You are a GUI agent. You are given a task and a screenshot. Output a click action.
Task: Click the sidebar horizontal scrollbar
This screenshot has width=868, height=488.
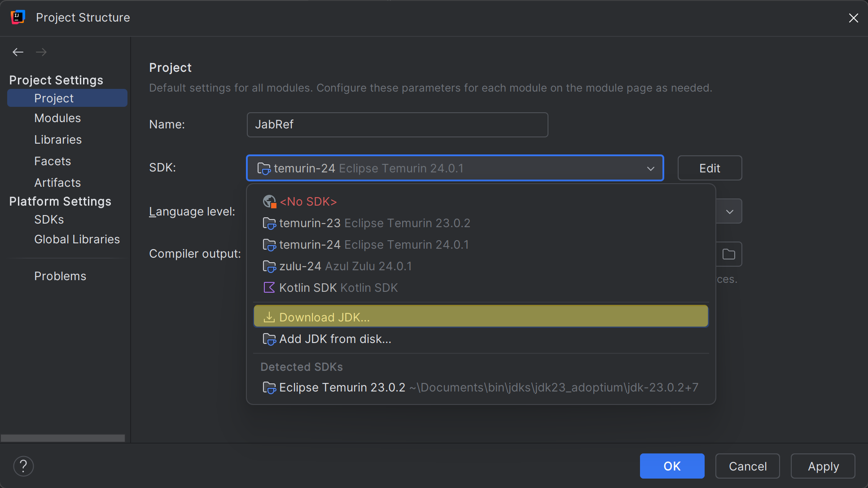pyautogui.click(x=63, y=438)
